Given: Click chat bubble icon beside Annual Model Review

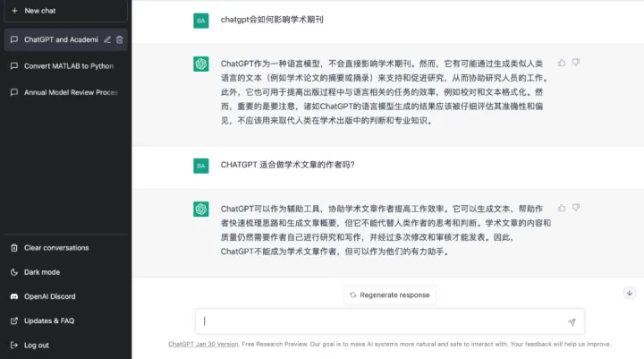Looking at the screenshot, I should [14, 92].
